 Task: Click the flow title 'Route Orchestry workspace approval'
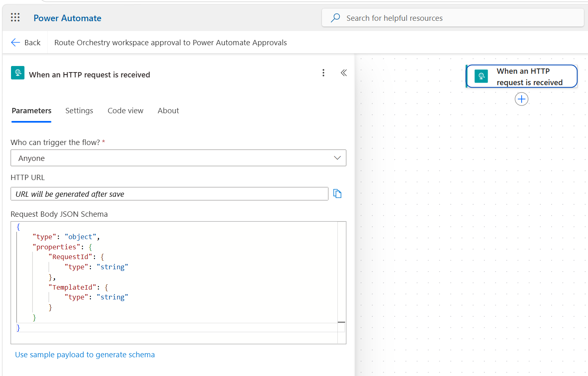point(170,43)
